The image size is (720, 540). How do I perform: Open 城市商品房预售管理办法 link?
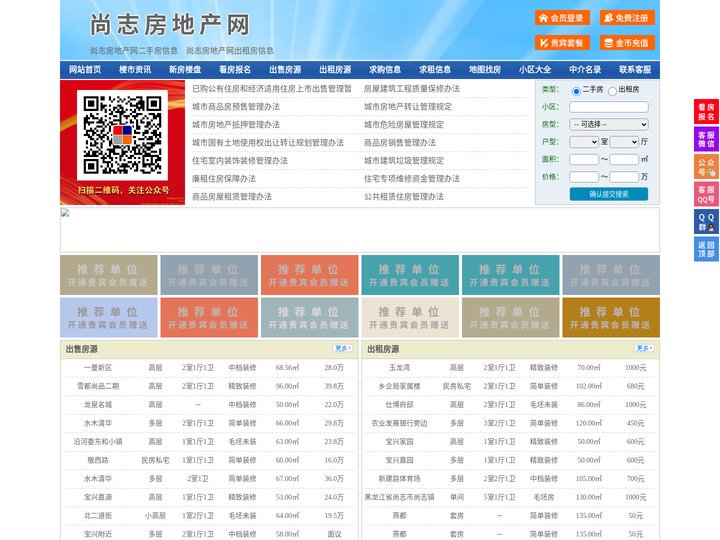pyautogui.click(x=236, y=107)
